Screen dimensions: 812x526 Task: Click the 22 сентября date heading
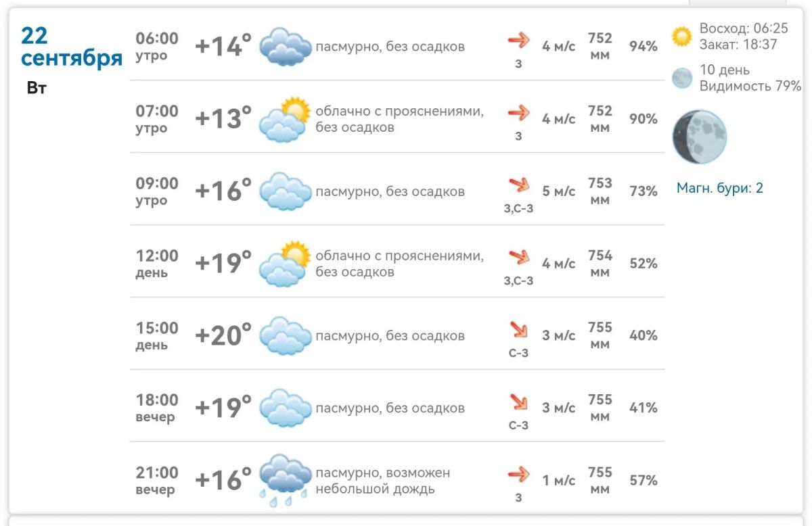click(71, 47)
